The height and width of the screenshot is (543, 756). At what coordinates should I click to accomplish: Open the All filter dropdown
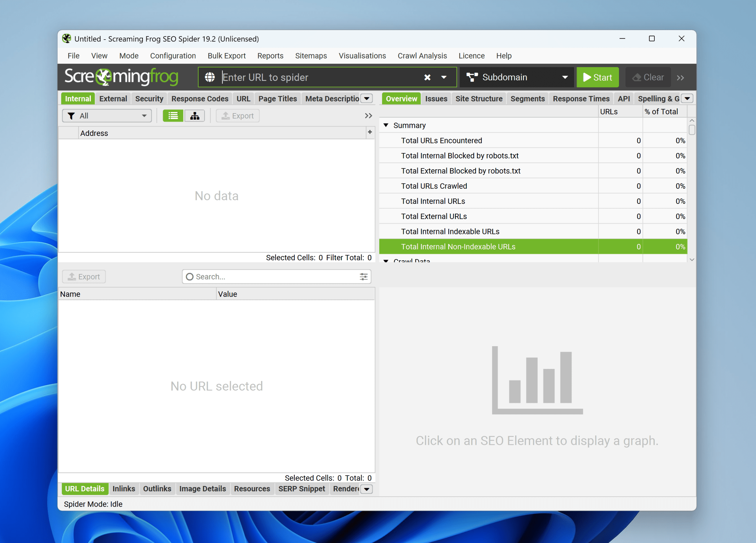click(x=107, y=116)
